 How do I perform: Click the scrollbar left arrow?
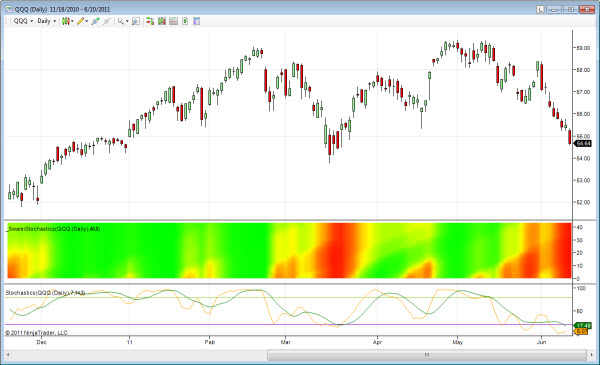pyautogui.click(x=8, y=355)
